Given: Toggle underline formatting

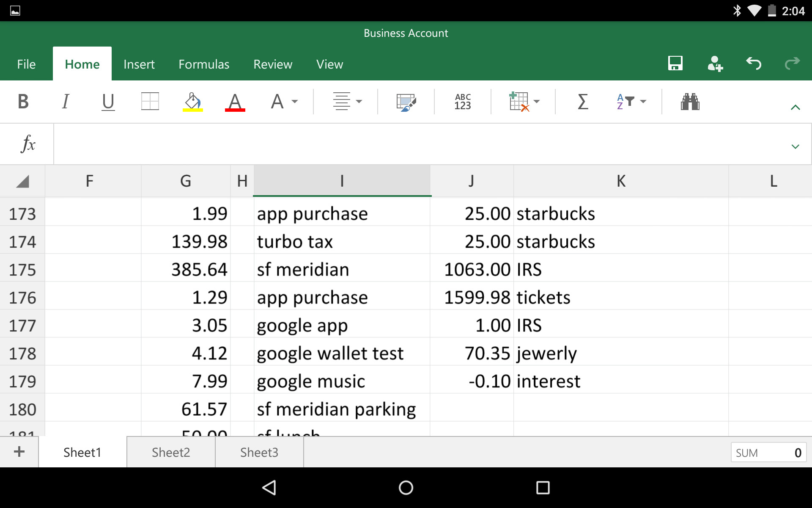Looking at the screenshot, I should (x=108, y=102).
